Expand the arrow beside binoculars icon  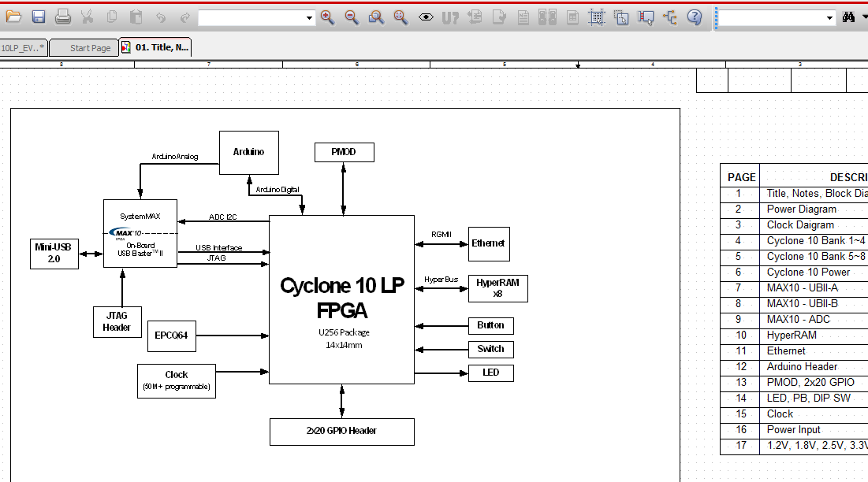[864, 17]
